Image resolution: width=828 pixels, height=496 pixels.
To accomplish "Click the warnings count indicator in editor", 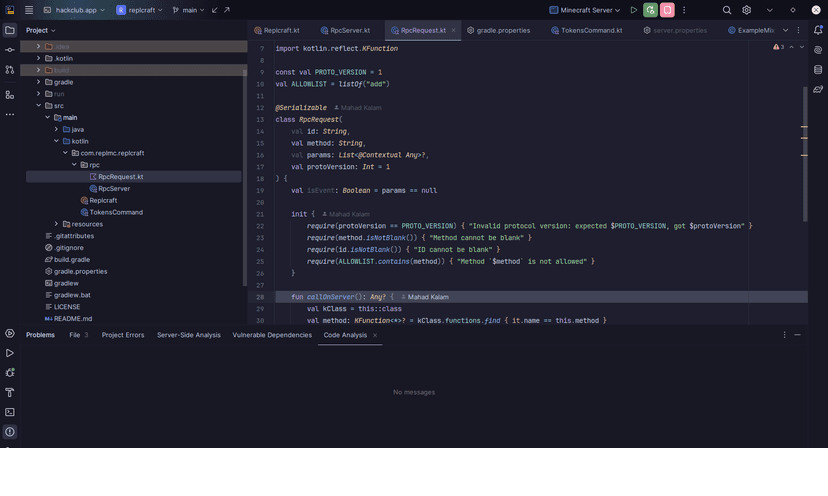I will point(779,47).
